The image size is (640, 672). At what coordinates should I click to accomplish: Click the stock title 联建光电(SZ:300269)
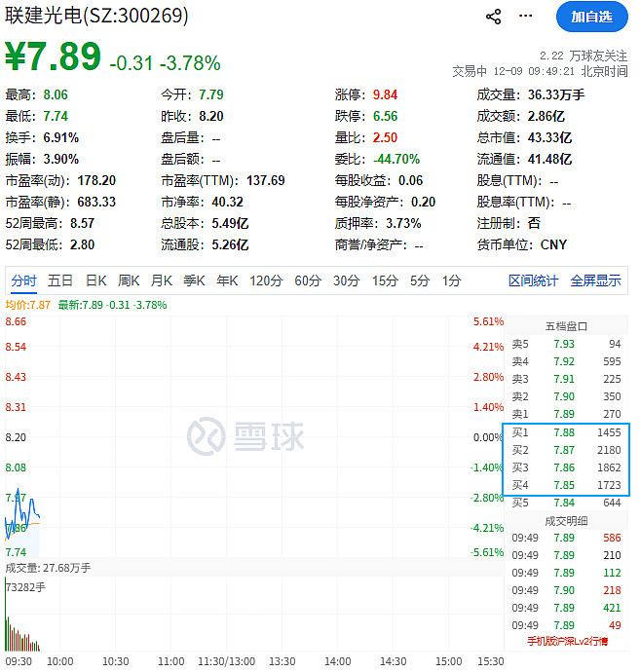96,16
